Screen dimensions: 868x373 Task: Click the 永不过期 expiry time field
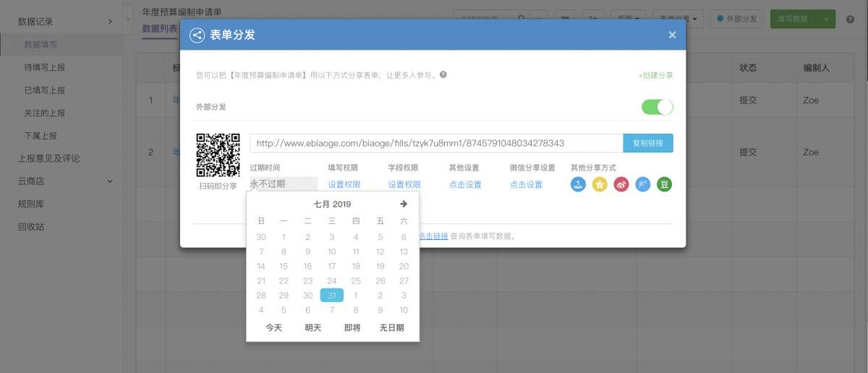[284, 184]
